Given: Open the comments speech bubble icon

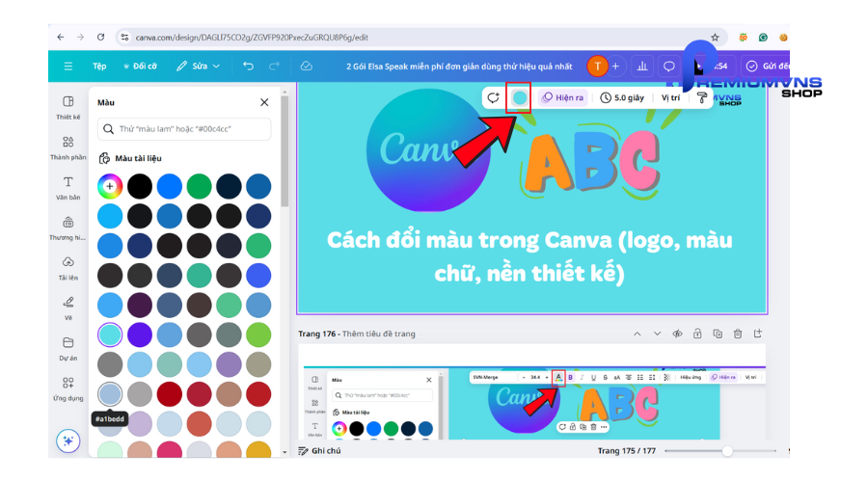Looking at the screenshot, I should pyautogui.click(x=668, y=66).
